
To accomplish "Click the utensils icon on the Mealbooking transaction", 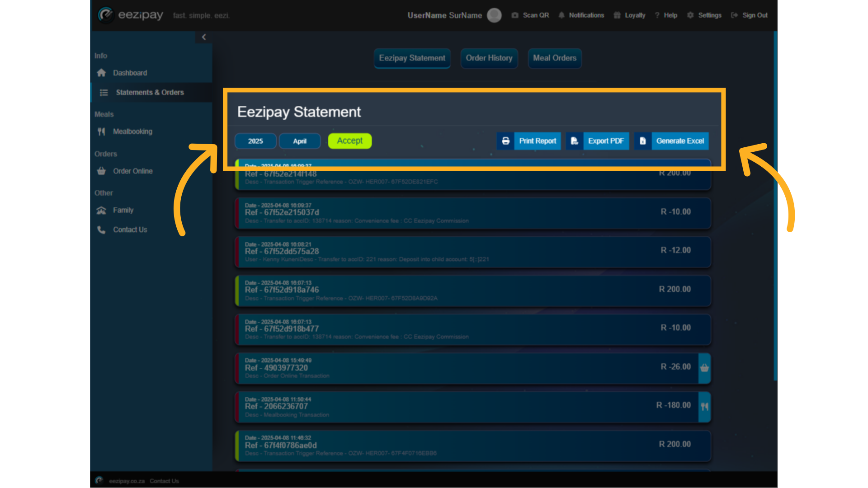I will pos(705,407).
